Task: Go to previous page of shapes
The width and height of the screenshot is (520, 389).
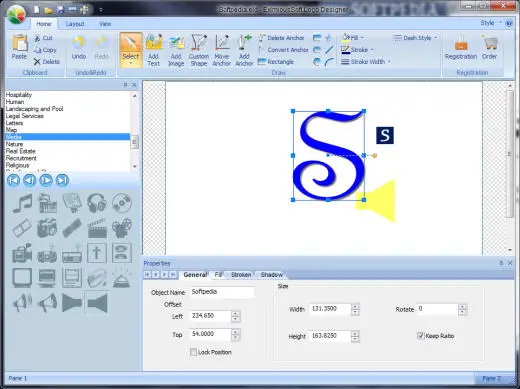Action: pos(29,180)
